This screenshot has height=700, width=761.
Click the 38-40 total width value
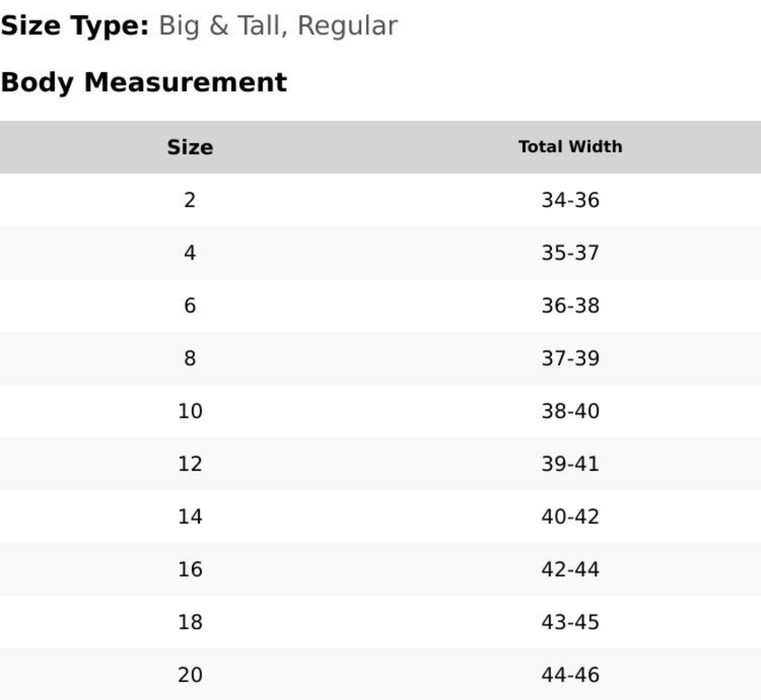pos(570,411)
